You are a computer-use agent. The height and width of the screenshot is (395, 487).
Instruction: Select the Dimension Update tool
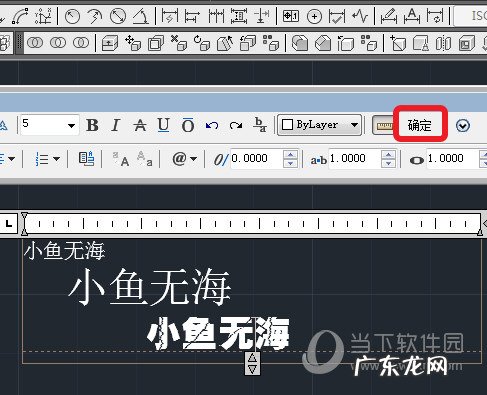[435, 16]
